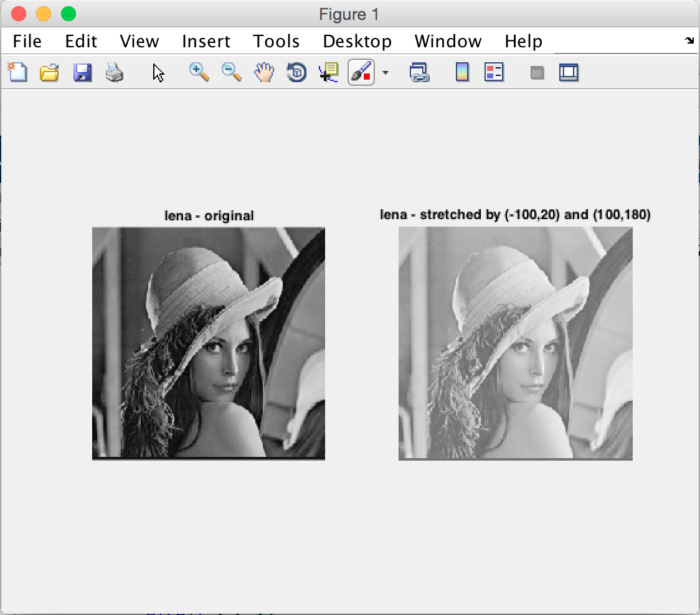Close the Figure 1 window

pos(19,14)
